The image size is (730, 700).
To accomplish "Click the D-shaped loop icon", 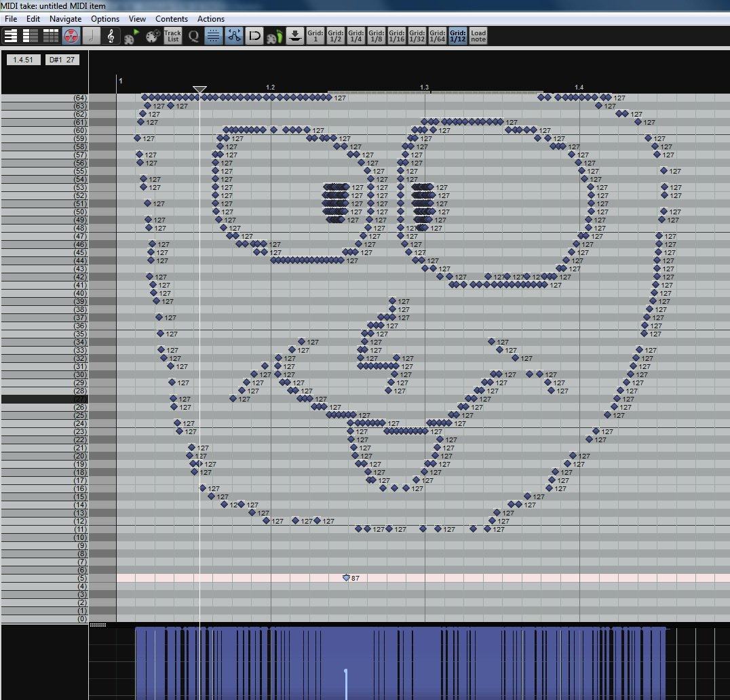I will pos(254,36).
